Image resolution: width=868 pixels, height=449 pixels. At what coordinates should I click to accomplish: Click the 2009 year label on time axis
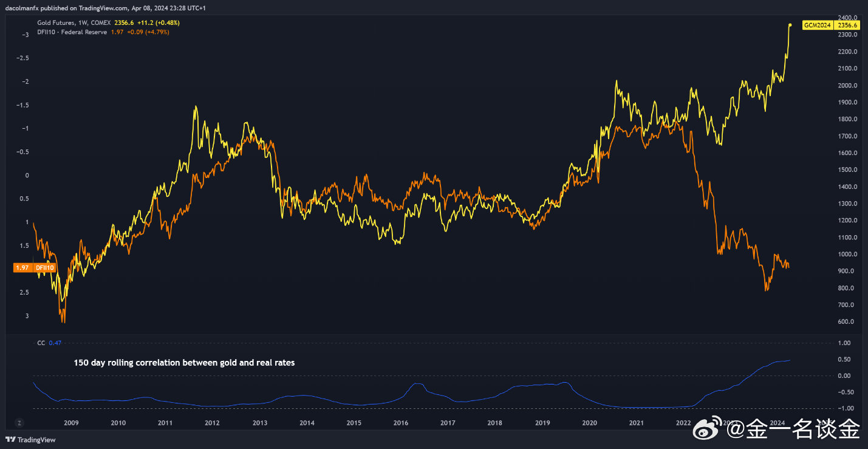[x=71, y=422]
